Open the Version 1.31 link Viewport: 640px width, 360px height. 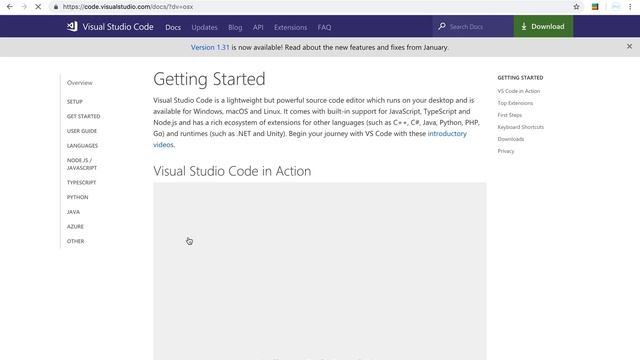tap(210, 47)
